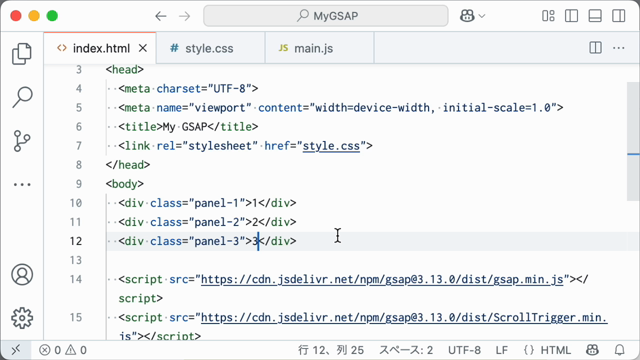Open editor More Actions ellipsis
The width and height of the screenshot is (640, 360).
coord(619,48)
